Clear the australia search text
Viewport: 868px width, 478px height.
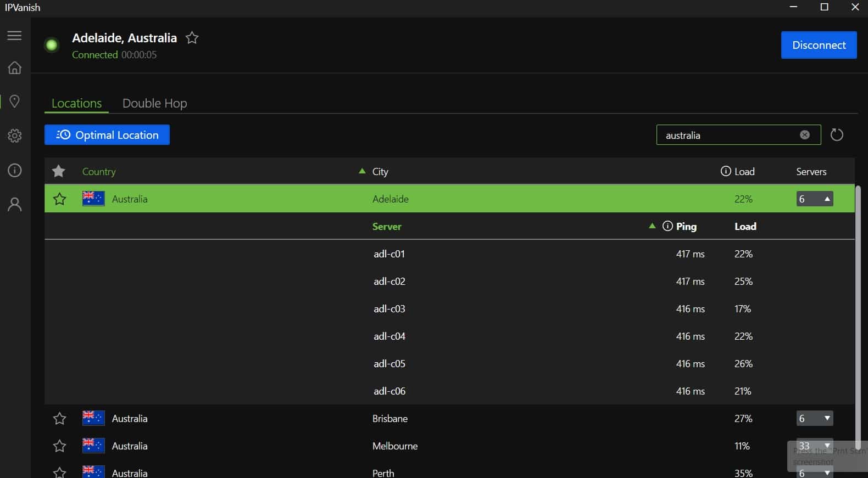805,135
